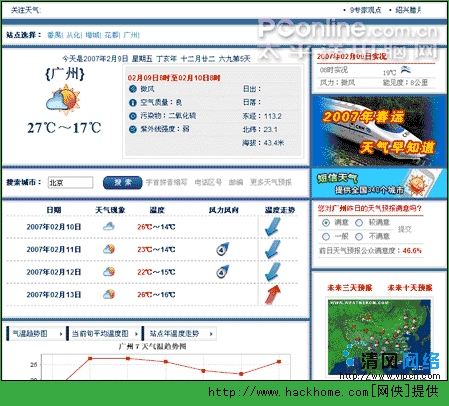
Task: Click wind force icon for 02月12日
Action: tap(222, 272)
